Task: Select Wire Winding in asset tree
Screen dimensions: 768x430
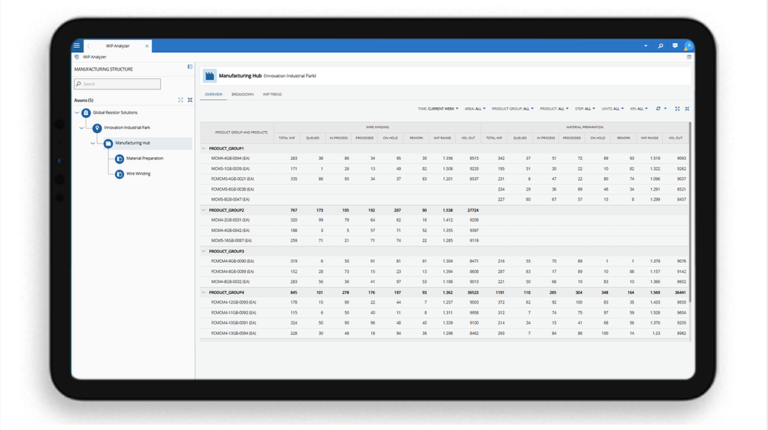Action: [x=138, y=174]
